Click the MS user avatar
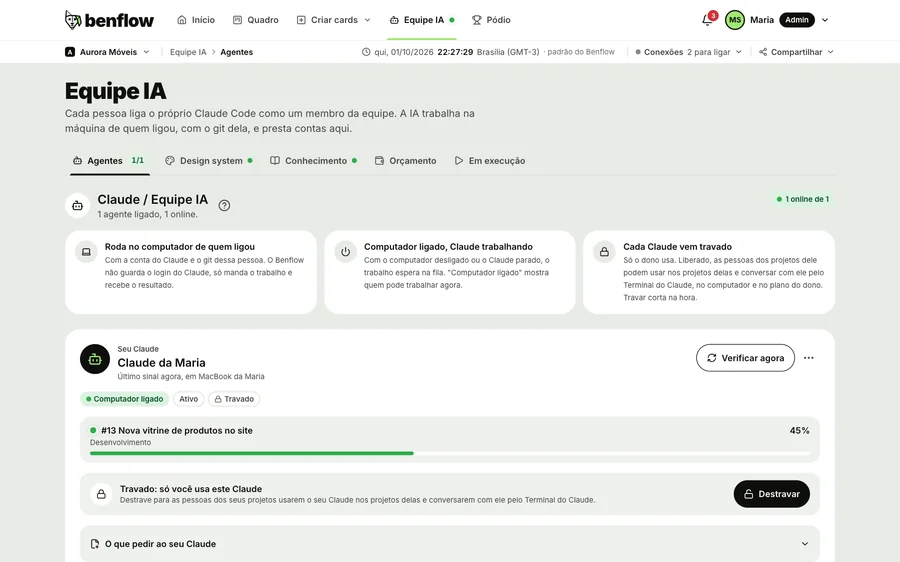The height and width of the screenshot is (562, 900). [x=735, y=20]
